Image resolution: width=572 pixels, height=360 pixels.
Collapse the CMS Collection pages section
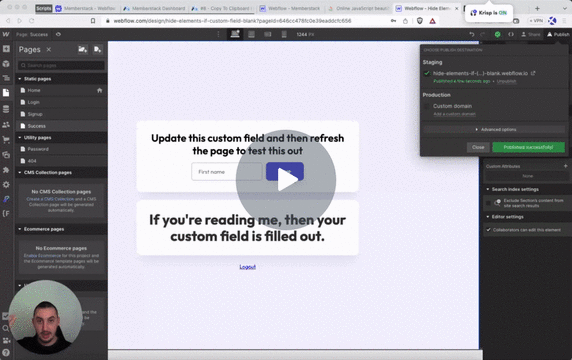[20, 173]
